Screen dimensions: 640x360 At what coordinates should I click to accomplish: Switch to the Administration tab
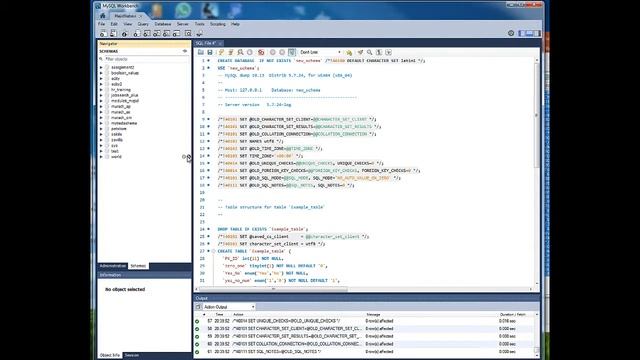tap(113, 266)
